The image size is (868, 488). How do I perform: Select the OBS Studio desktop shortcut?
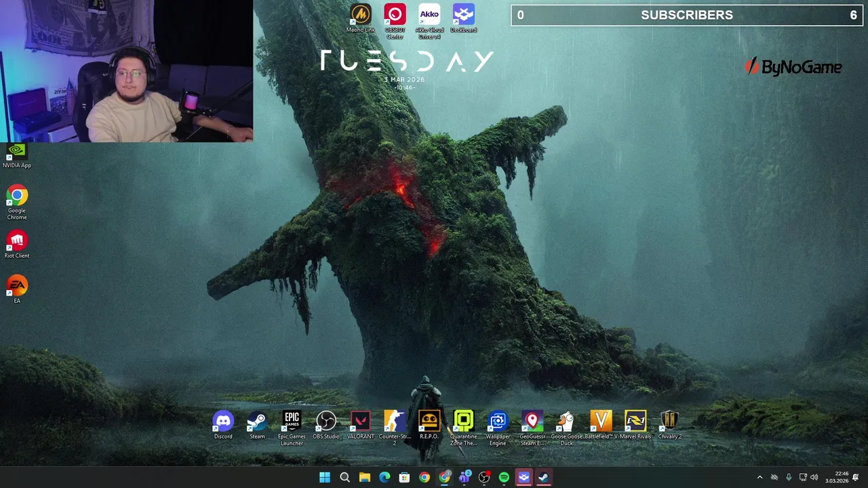click(x=326, y=426)
